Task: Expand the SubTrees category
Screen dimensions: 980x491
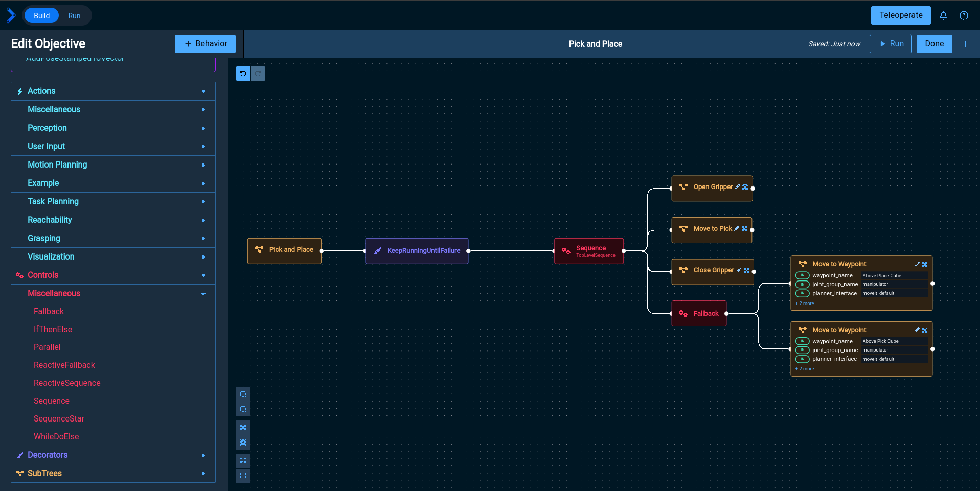Action: pos(113,474)
